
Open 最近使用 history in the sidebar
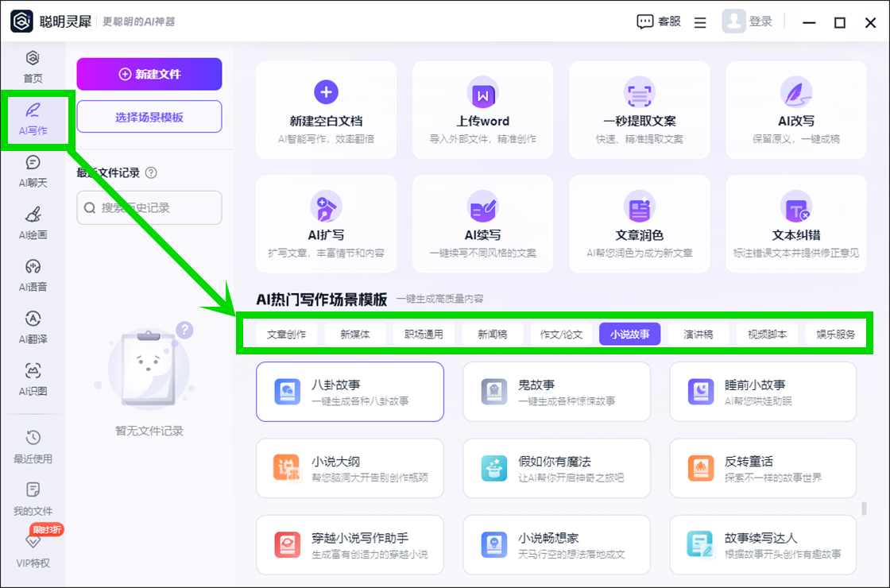tap(33, 447)
